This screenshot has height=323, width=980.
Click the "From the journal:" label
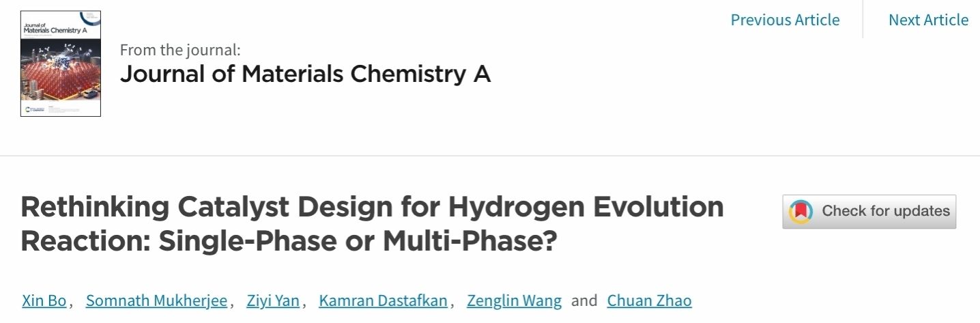coord(180,50)
